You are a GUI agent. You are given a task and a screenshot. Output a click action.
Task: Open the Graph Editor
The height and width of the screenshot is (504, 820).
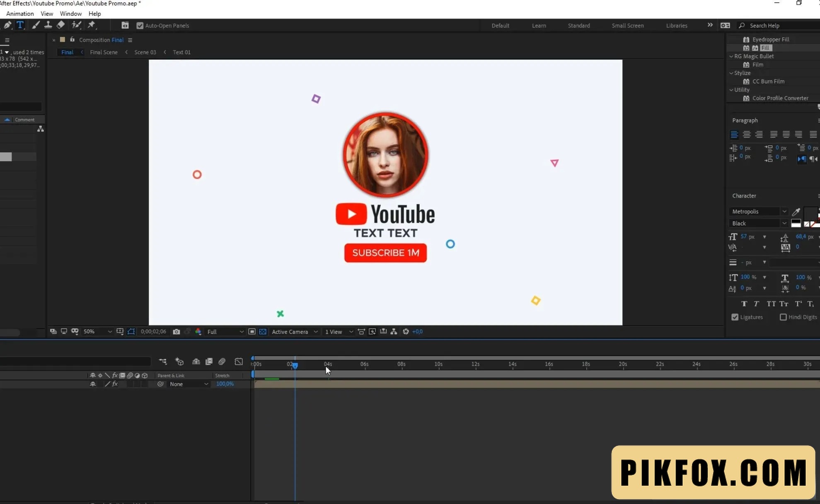click(239, 362)
